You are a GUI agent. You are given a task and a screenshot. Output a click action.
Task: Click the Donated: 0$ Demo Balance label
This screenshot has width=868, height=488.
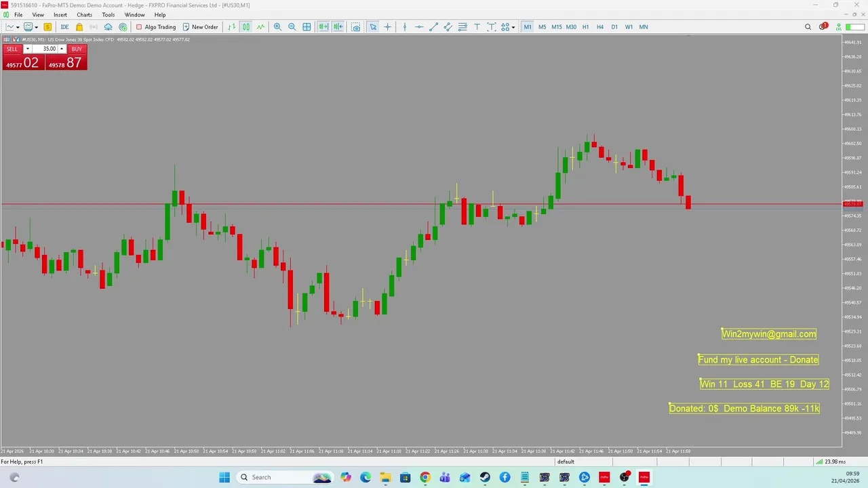745,408
